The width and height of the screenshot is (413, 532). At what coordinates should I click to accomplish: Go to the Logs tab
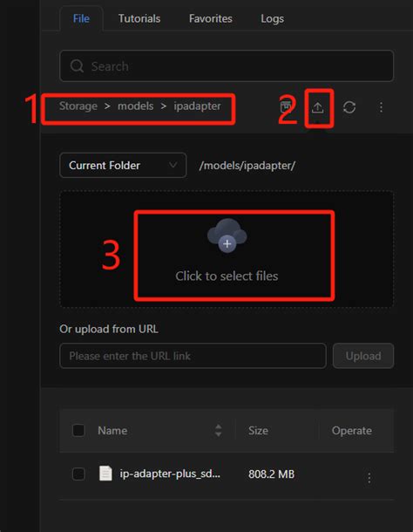(272, 18)
